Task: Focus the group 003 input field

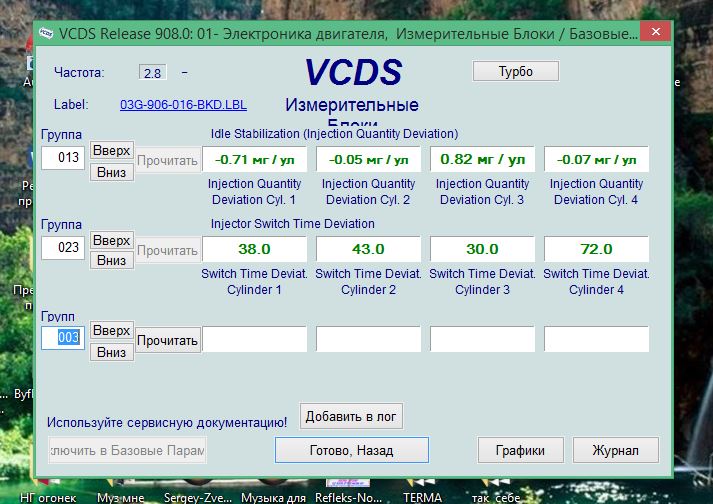Action: click(x=63, y=339)
